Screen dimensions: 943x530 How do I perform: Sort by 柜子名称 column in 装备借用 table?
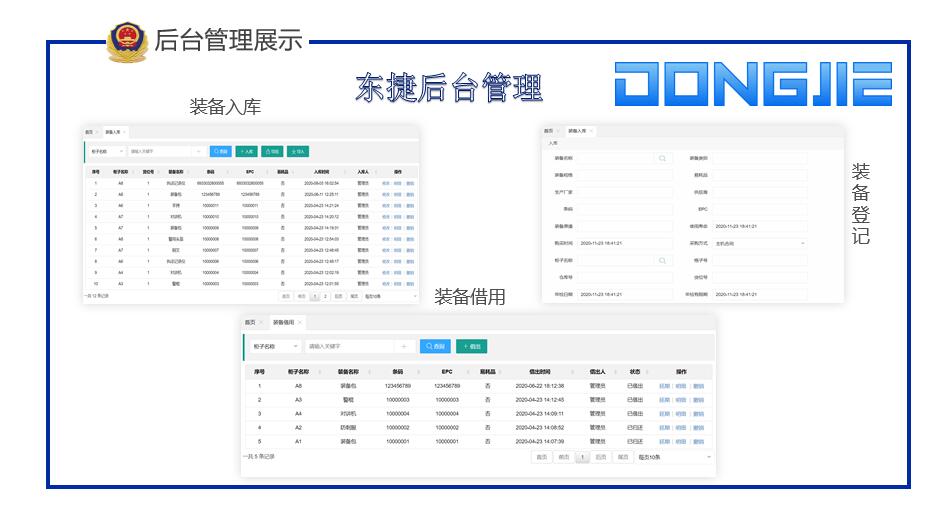tap(320, 372)
